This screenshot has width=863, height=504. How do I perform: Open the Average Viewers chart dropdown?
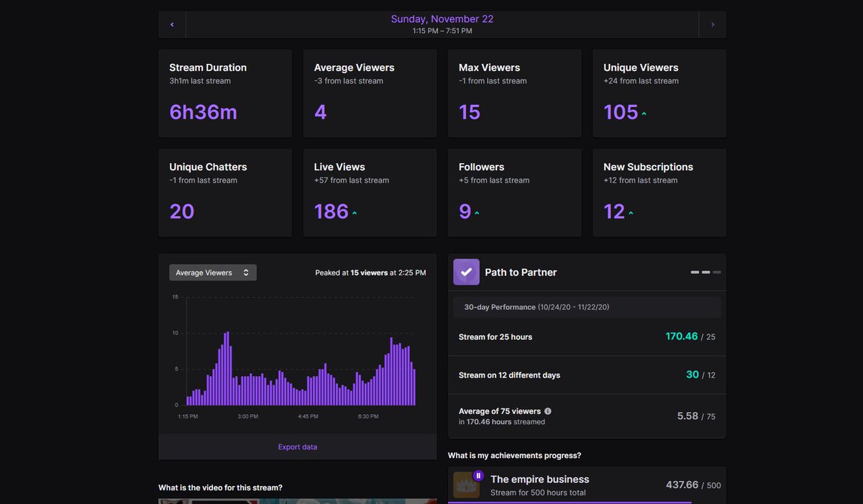[x=213, y=272]
